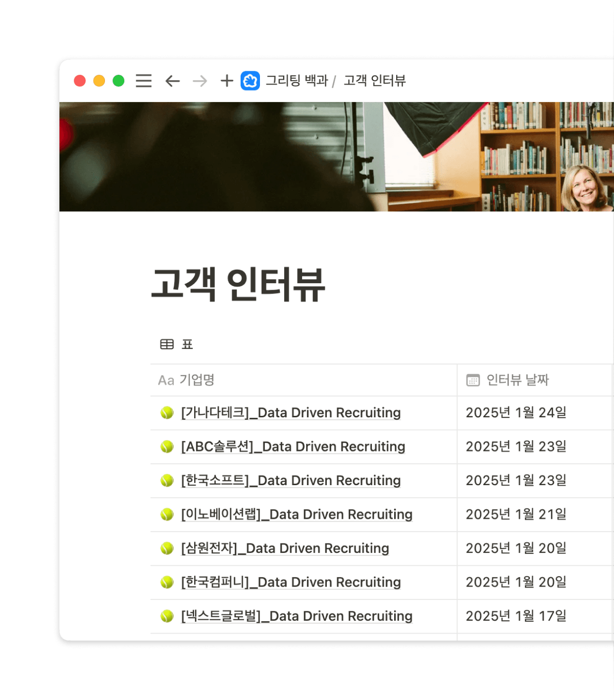
Task: Click the tennis ball icon on ABC솔루션 row
Action: click(x=167, y=446)
